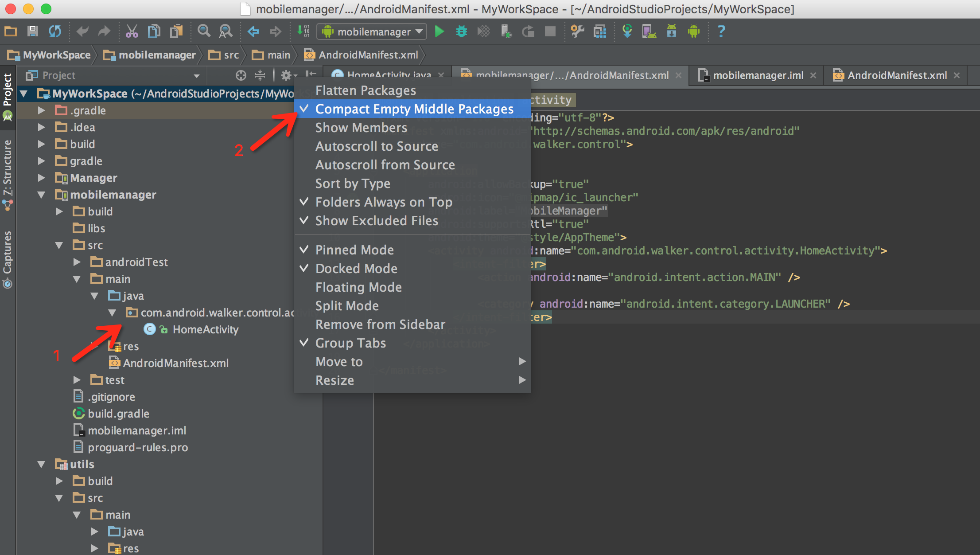
Task: Click the Find magnifier icon
Action: pos(204,31)
